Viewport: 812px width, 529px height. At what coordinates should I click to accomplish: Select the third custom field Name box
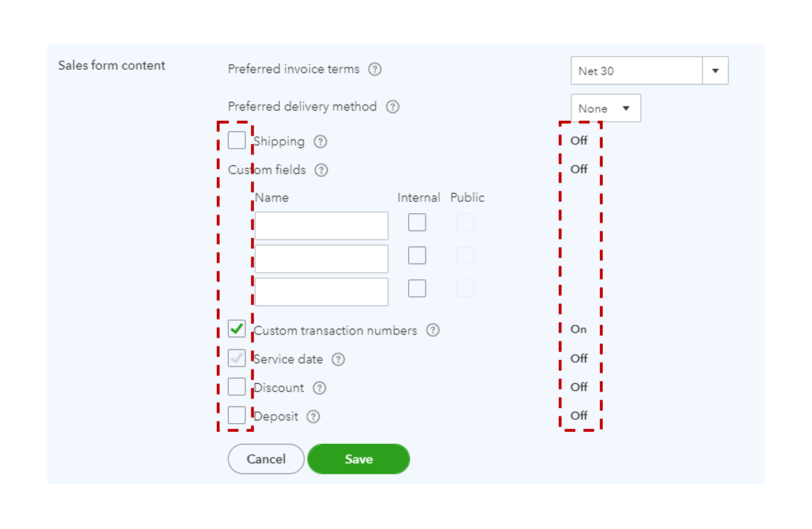(x=321, y=292)
